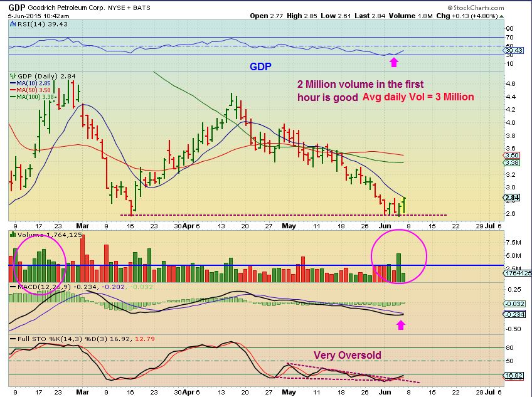Viewport: 532px width, 397px height.
Task: Click the Volume panel bar-chart icon
Action: pyautogui.click(x=13, y=235)
